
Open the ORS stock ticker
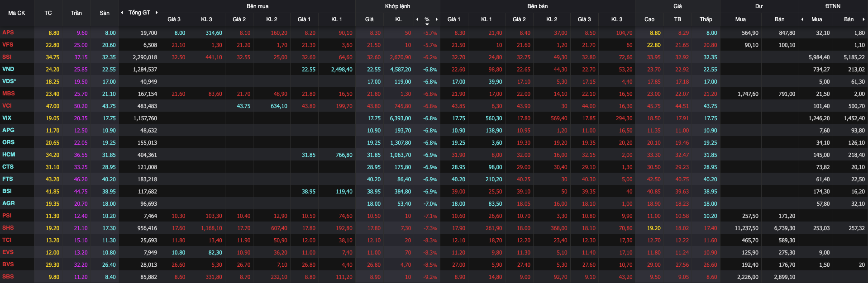pyautogui.click(x=8, y=142)
